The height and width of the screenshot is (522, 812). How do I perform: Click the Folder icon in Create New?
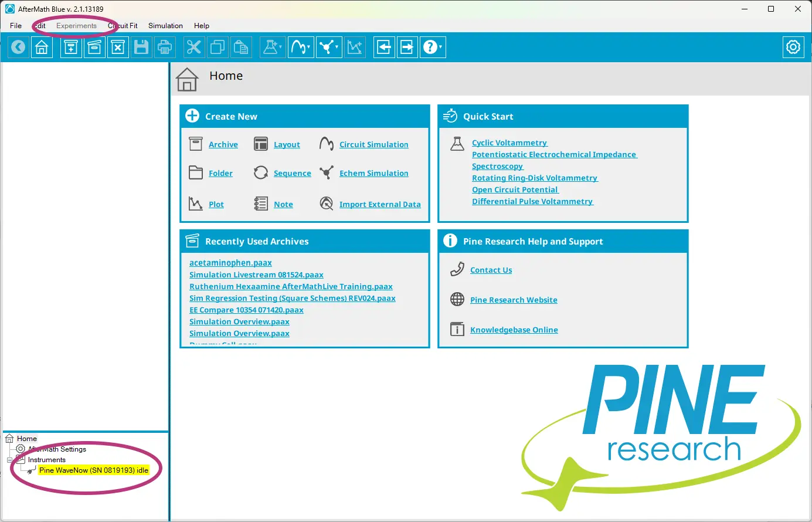pos(196,172)
